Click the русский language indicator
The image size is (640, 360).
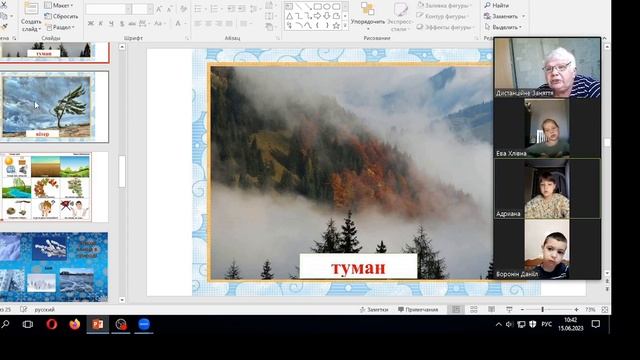pos(44,310)
